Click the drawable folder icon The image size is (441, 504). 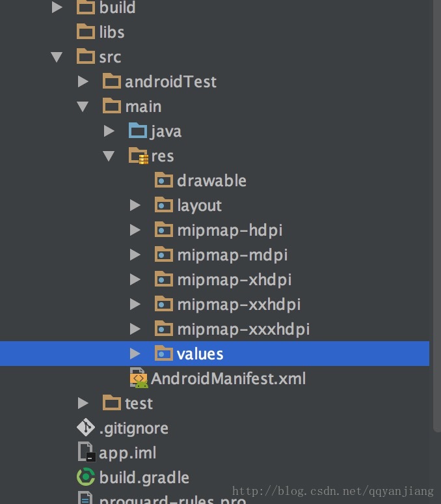pos(164,180)
